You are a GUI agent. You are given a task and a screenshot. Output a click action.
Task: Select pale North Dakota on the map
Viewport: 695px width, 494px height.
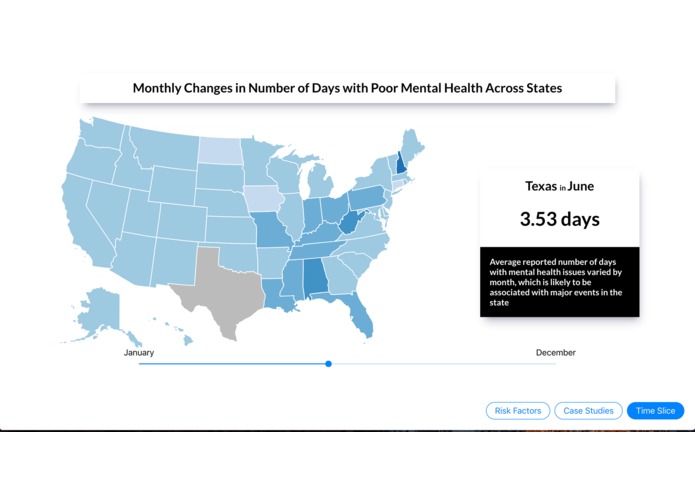[220, 151]
